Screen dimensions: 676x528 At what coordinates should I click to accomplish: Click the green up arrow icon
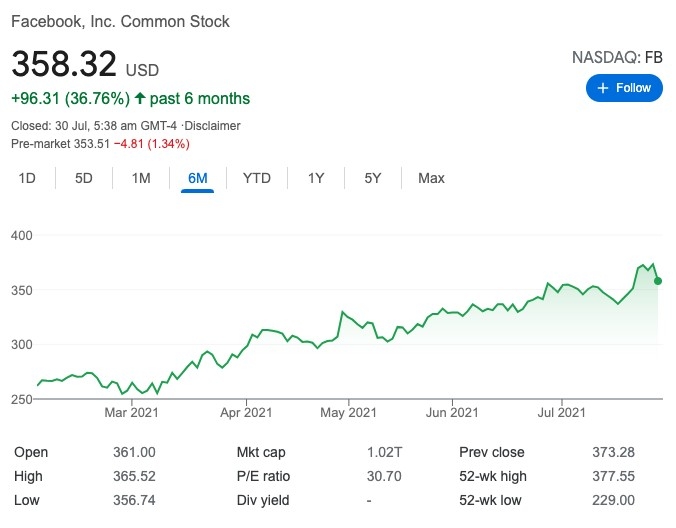click(x=140, y=98)
